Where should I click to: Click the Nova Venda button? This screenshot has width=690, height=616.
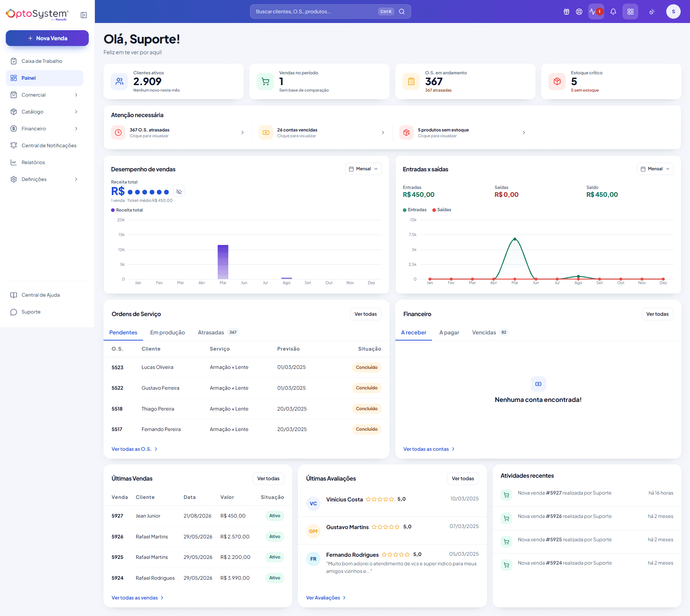point(47,38)
